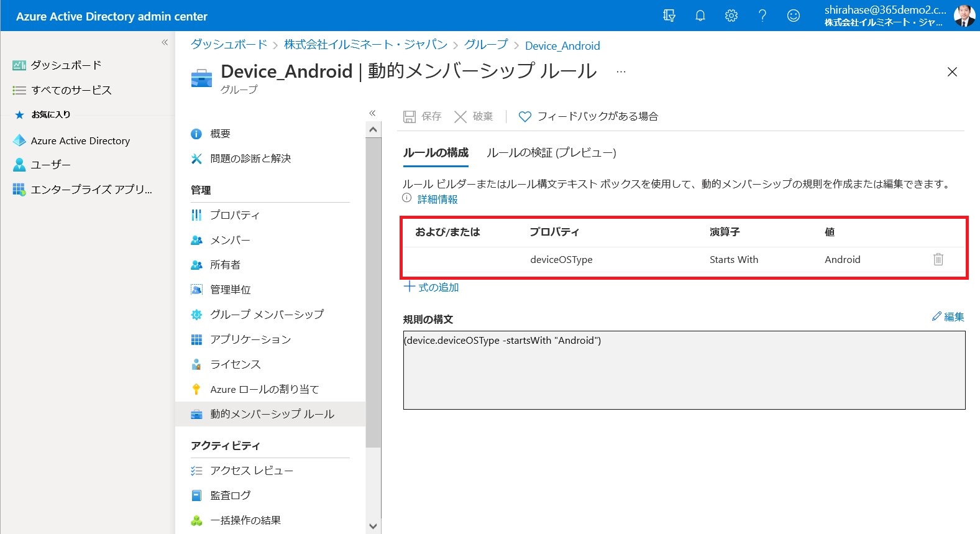Click the rule syntax text box

(x=684, y=370)
